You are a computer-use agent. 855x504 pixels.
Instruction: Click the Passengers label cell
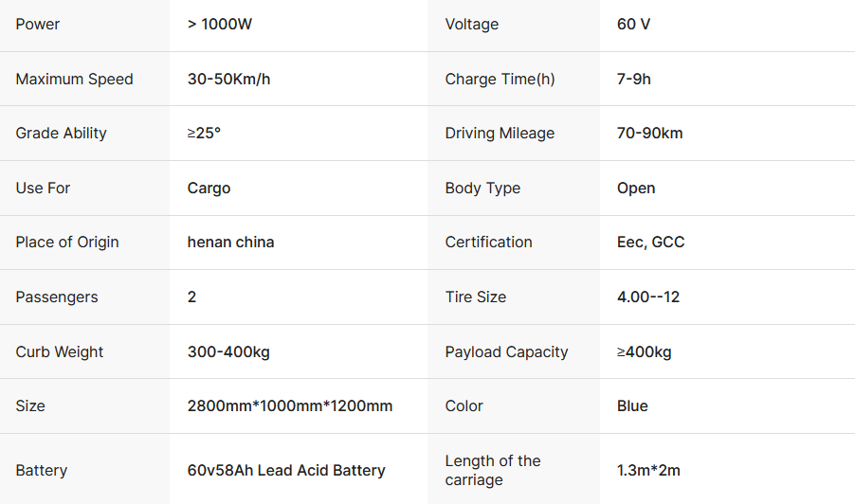tap(57, 297)
